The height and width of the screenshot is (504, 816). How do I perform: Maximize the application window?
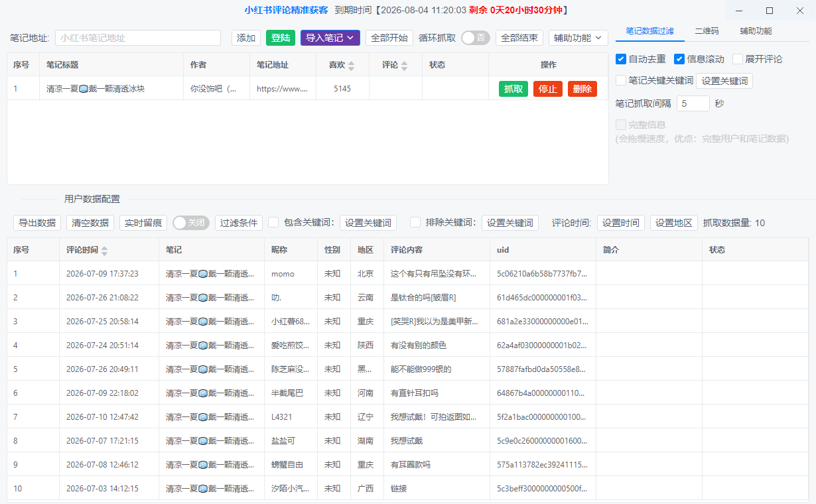tap(770, 11)
